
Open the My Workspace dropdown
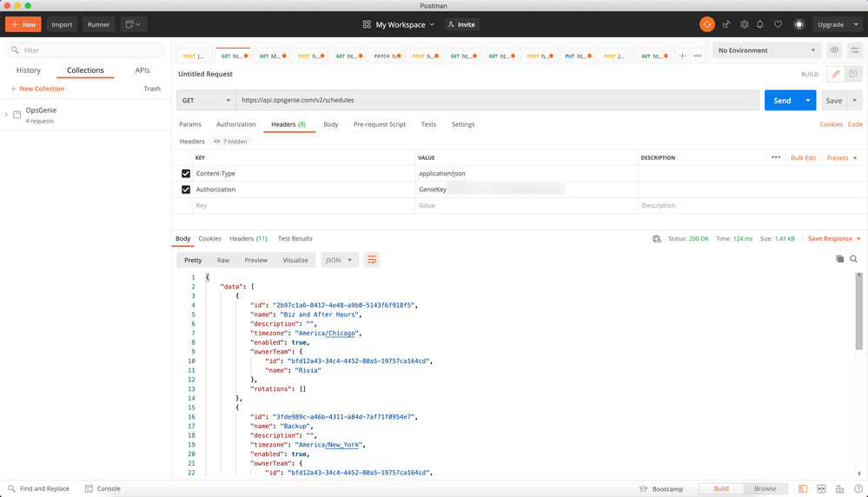(399, 24)
